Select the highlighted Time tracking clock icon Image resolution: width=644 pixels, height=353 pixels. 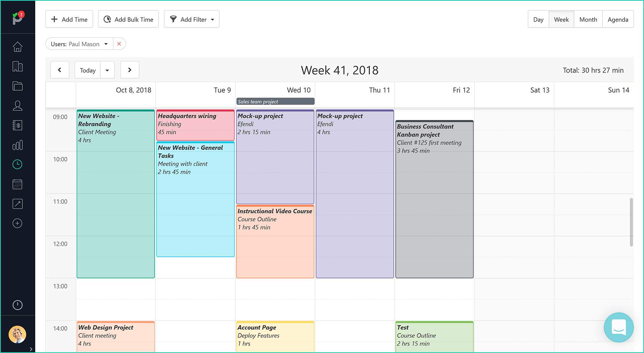[x=18, y=164]
